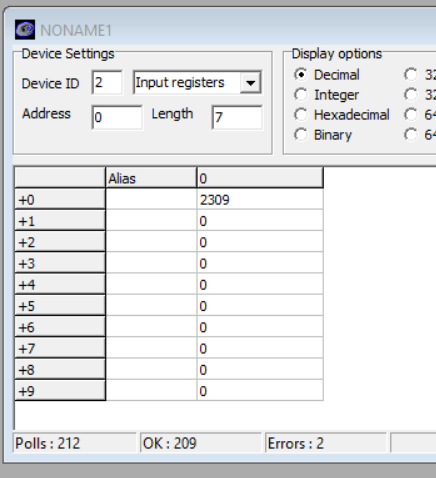
Task: Select the +7 row header
Action: tap(60, 348)
